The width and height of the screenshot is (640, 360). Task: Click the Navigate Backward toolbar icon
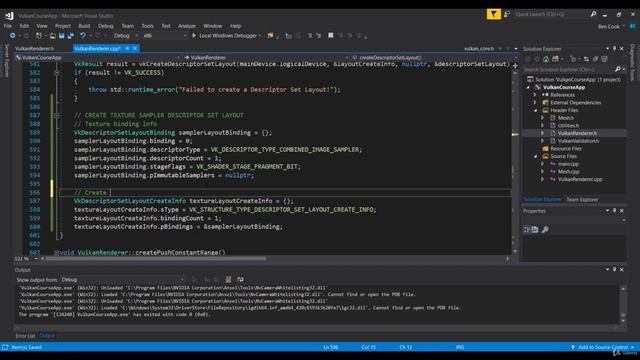pyautogui.click(x=13, y=36)
